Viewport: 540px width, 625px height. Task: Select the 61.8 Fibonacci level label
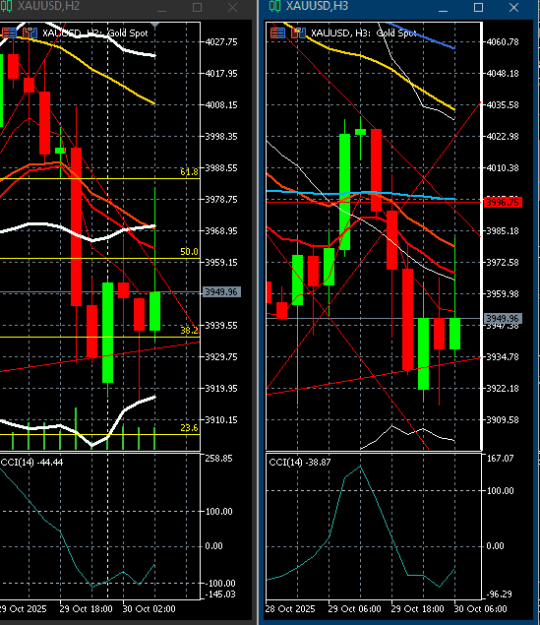click(x=189, y=172)
